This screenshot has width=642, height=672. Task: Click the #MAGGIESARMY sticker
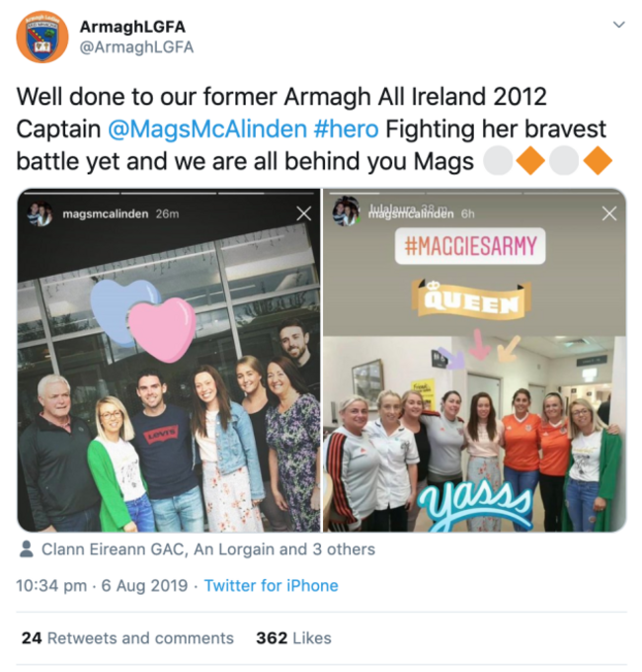click(470, 246)
